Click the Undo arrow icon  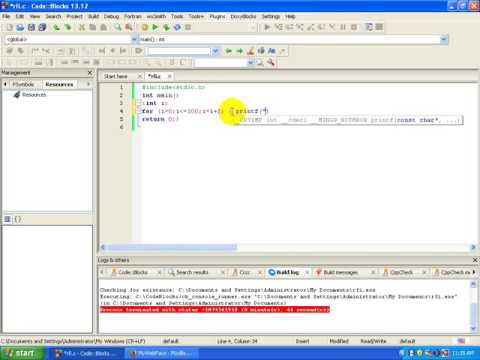tap(56, 27)
